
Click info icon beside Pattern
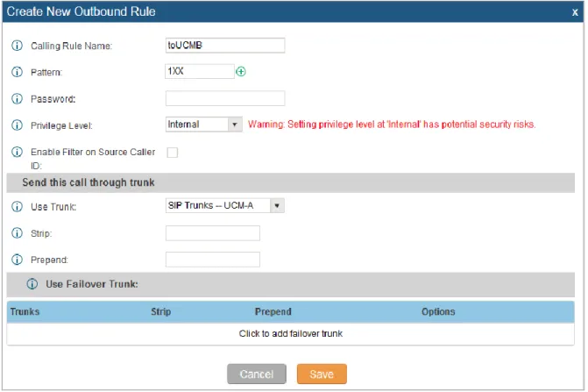tap(17, 72)
